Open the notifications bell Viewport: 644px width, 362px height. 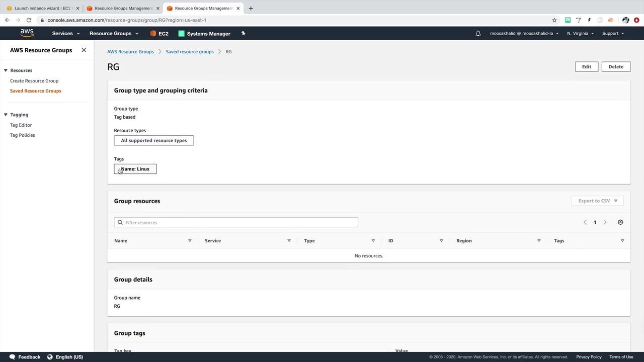478,34
